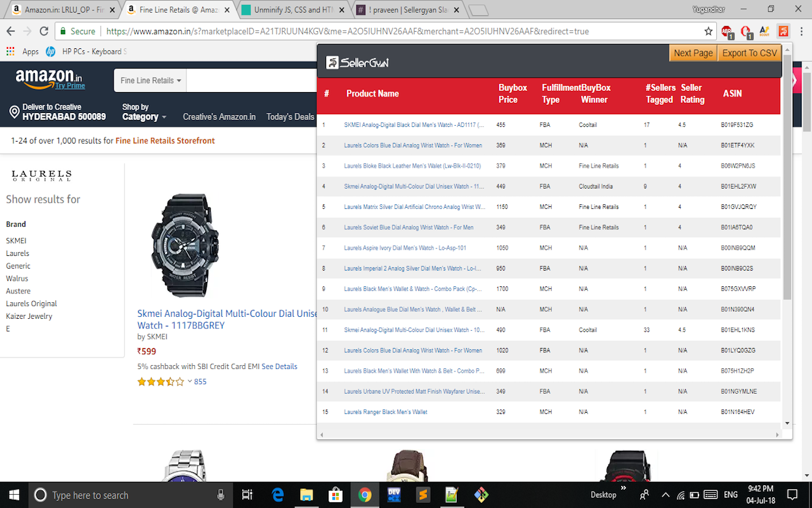812x508 pixels.
Task: Filter by Laurels Original brand
Action: tap(32, 304)
